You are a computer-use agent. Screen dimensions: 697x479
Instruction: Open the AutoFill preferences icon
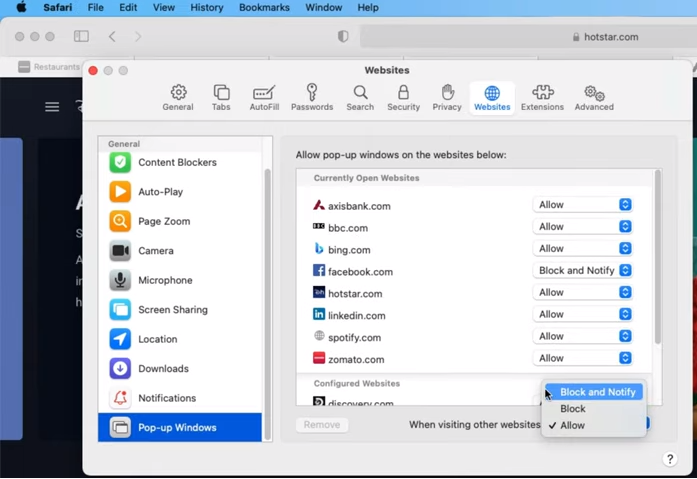pos(264,98)
